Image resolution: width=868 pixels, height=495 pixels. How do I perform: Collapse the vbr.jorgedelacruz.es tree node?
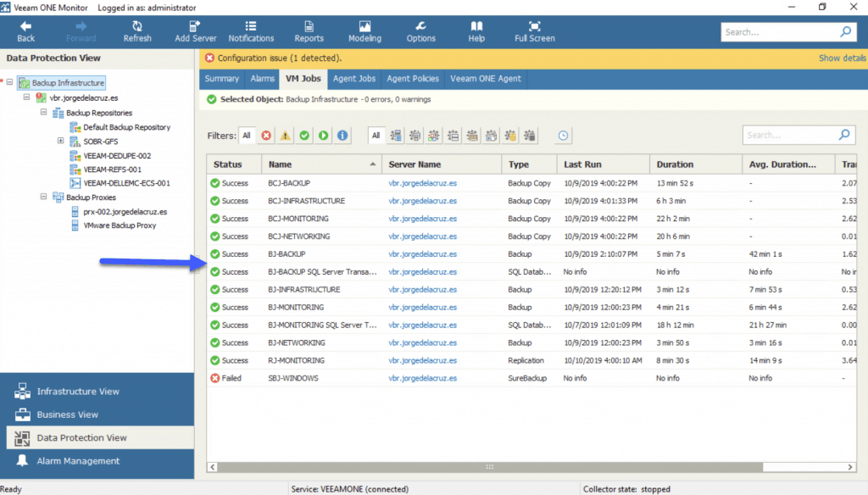[26, 97]
